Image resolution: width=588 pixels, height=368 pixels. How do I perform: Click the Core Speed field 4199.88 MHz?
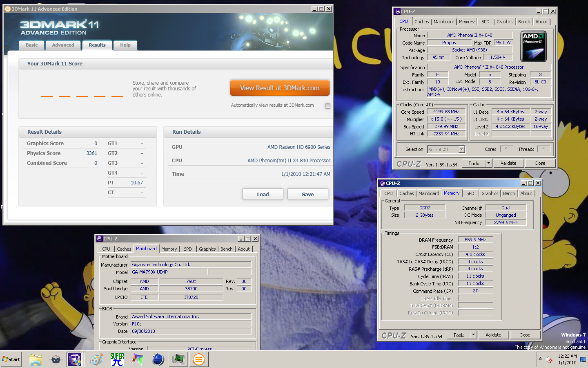click(x=446, y=112)
